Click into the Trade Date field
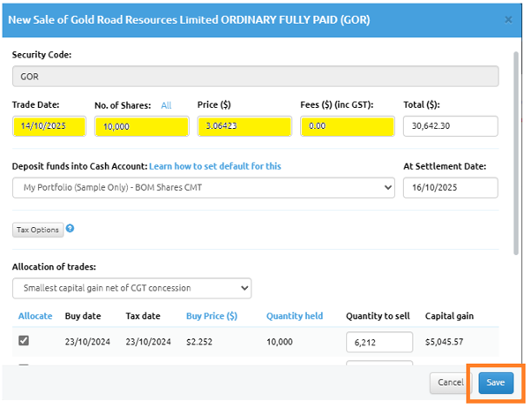532x408 pixels. pos(49,126)
